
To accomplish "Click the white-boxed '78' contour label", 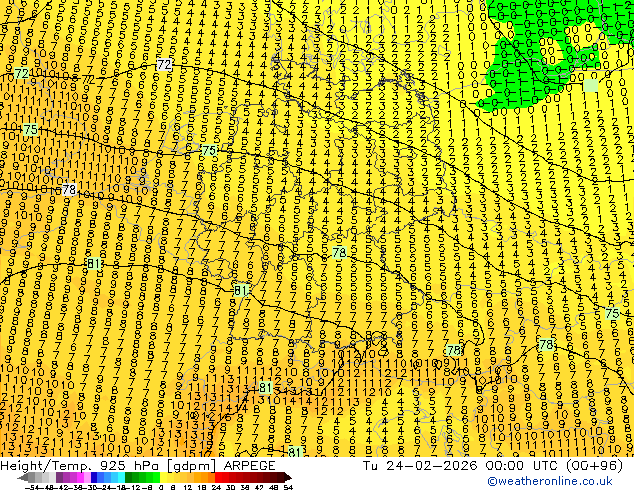I will point(69,190).
